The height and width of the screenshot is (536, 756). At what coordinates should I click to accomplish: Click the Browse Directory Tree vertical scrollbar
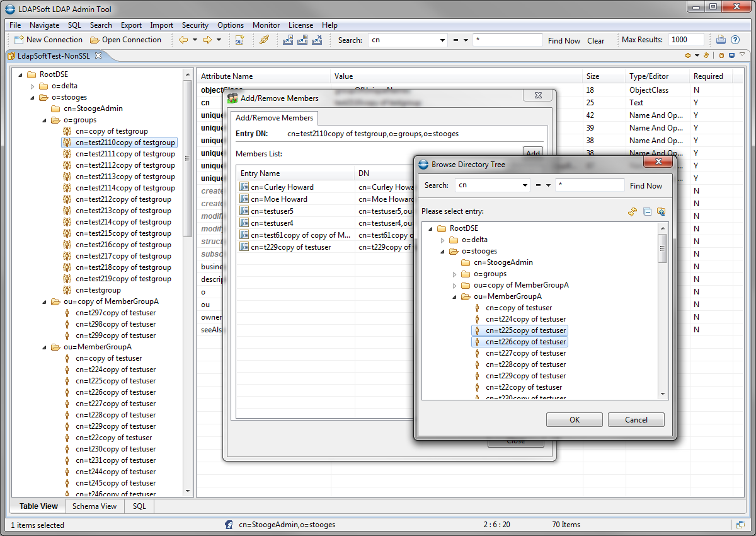[662, 315]
